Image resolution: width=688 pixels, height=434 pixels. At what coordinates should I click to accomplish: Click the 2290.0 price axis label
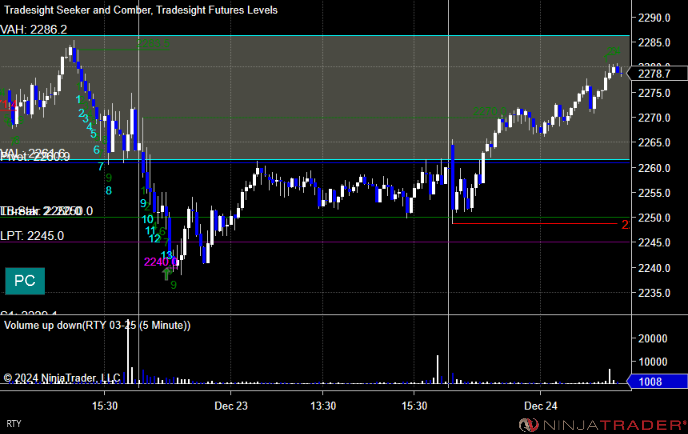(x=654, y=18)
